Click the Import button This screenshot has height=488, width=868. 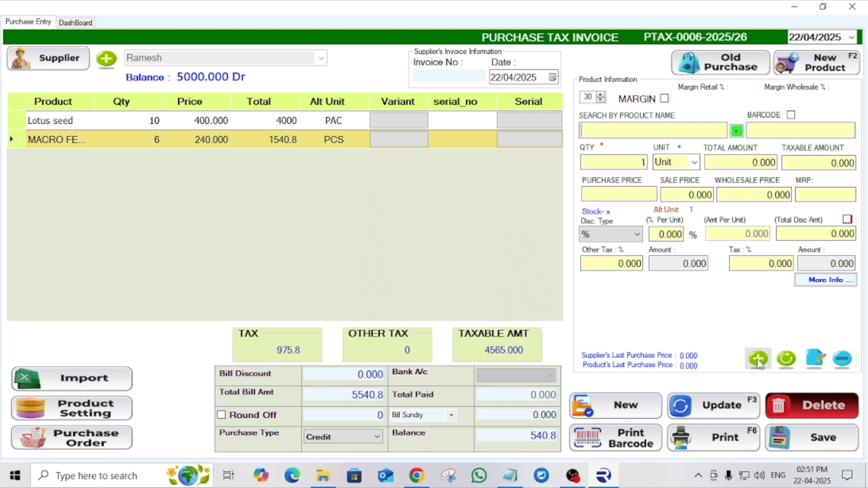(72, 379)
